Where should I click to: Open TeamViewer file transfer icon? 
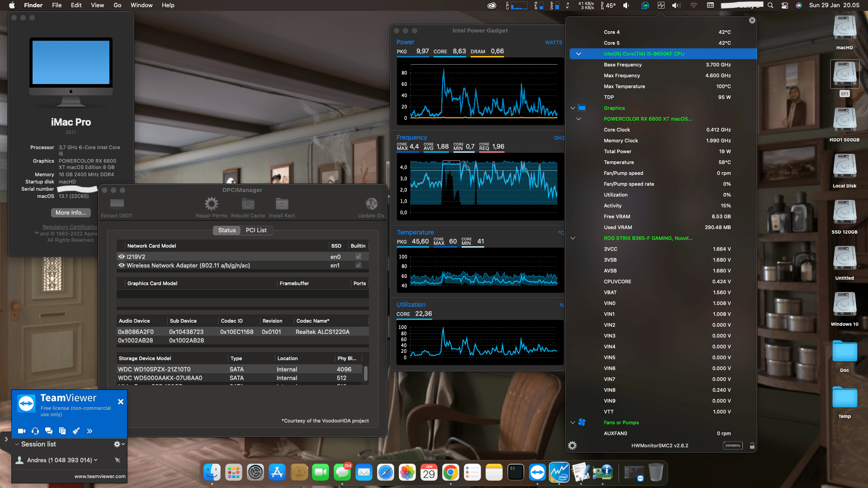62,431
